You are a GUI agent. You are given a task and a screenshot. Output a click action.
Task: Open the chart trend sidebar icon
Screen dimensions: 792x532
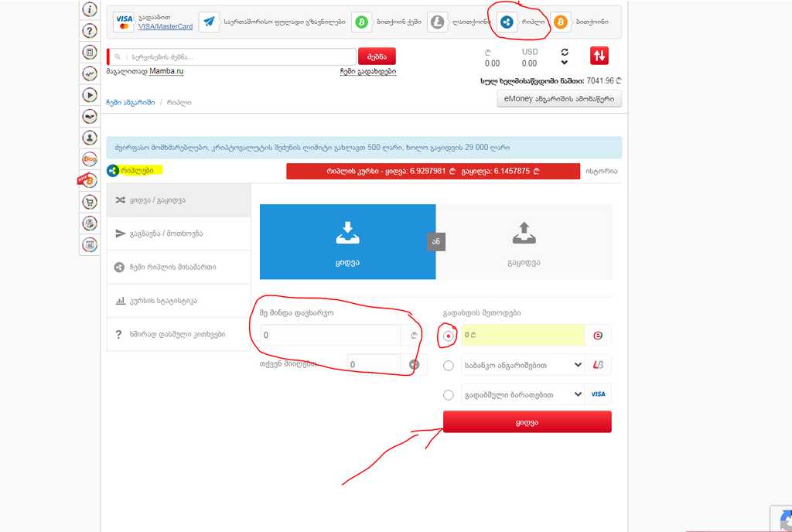90,73
